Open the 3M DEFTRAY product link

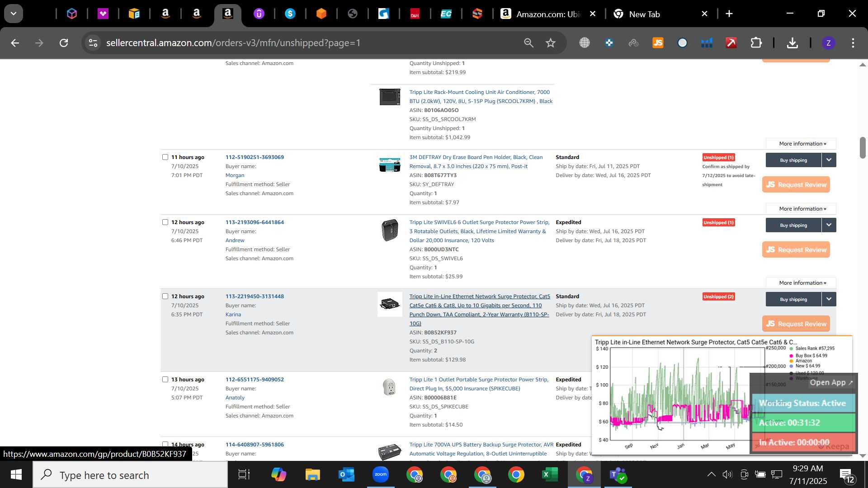tap(476, 162)
